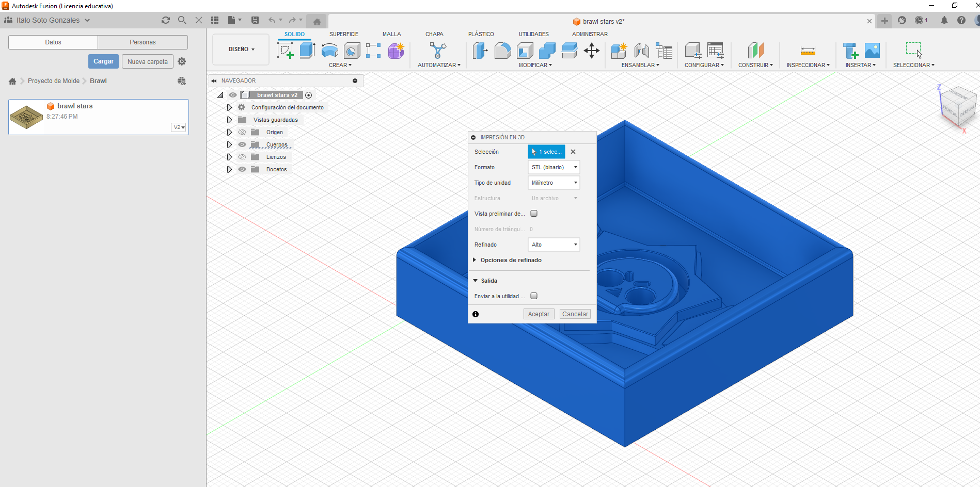980x487 pixels.
Task: Click the New Component icon
Action: (619, 51)
